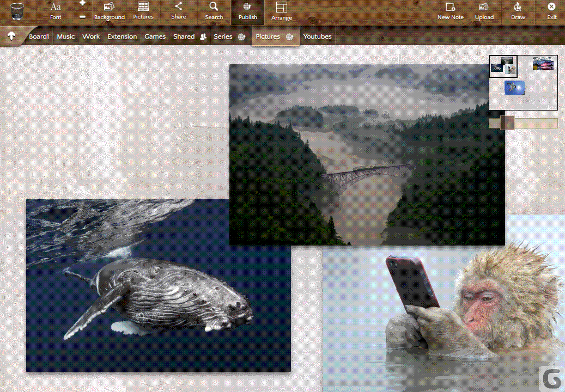Image resolution: width=565 pixels, height=392 pixels.
Task: Open the Youtubes board tab
Action: click(x=317, y=36)
